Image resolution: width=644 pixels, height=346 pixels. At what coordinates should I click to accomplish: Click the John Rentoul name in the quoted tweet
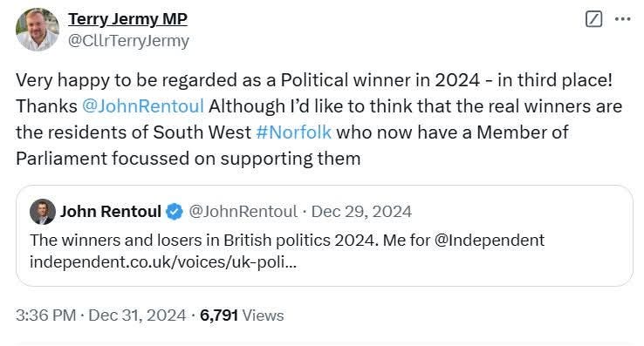pos(111,212)
